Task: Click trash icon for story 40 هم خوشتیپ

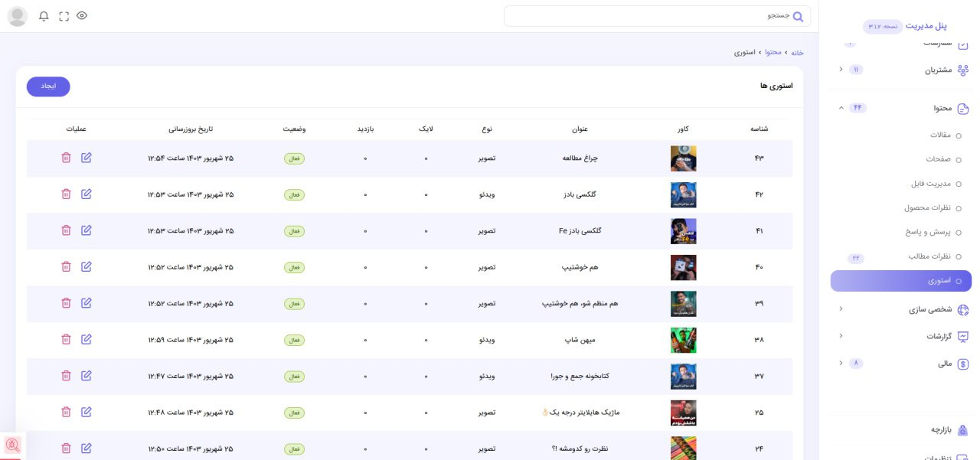Action: pos(66,267)
